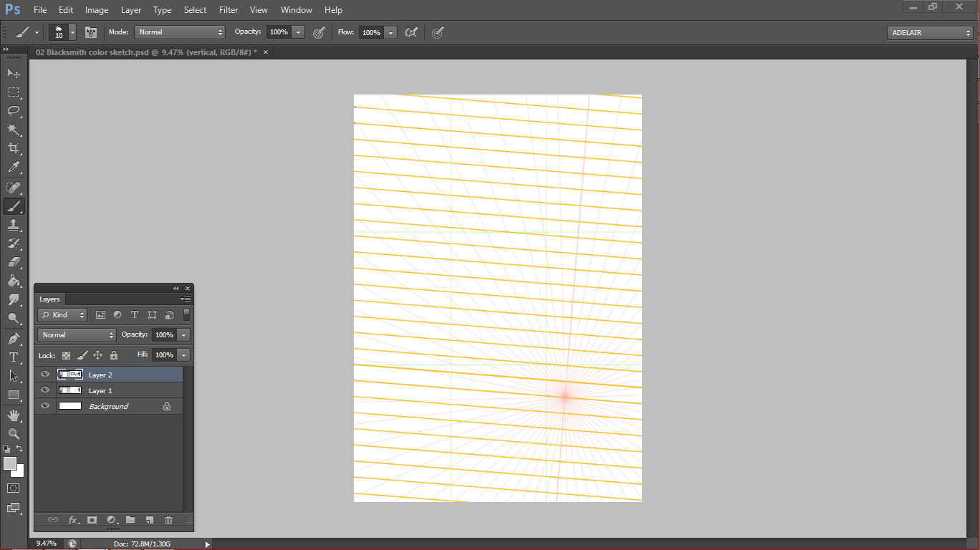Select the Path Selection tool
980x550 pixels.
(x=14, y=376)
